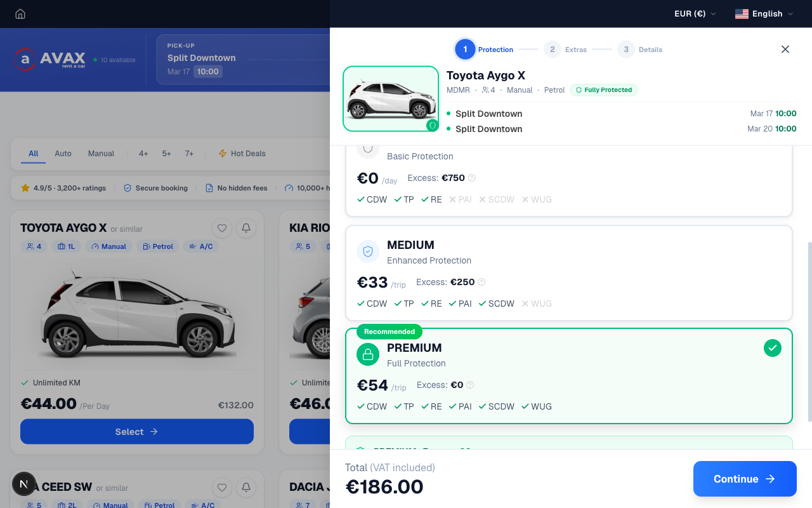The image size is (812, 508).
Task: Expand the English language selector
Action: (764, 14)
